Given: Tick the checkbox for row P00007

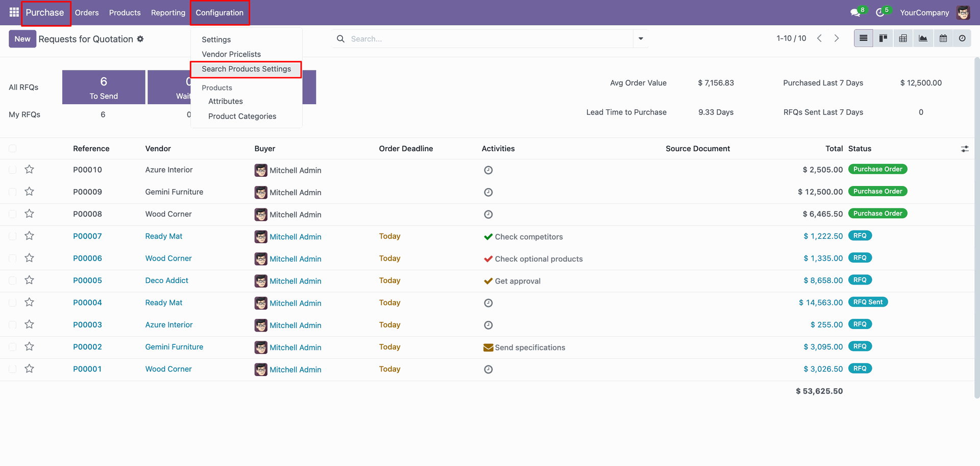Looking at the screenshot, I should (x=13, y=236).
